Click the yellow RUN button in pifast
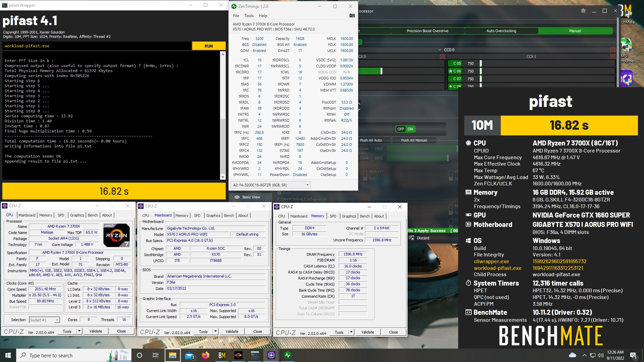The image size is (644, 362). 209,46
